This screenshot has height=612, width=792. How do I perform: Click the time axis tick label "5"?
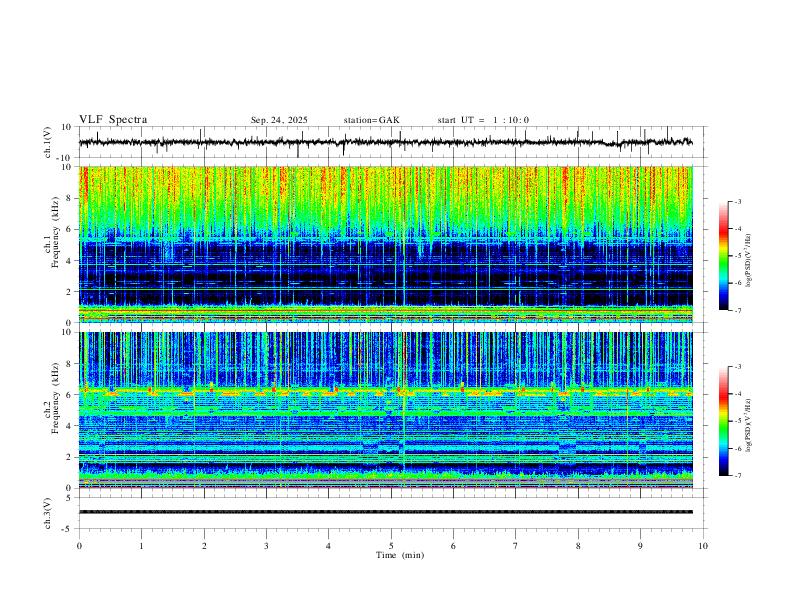(x=391, y=546)
